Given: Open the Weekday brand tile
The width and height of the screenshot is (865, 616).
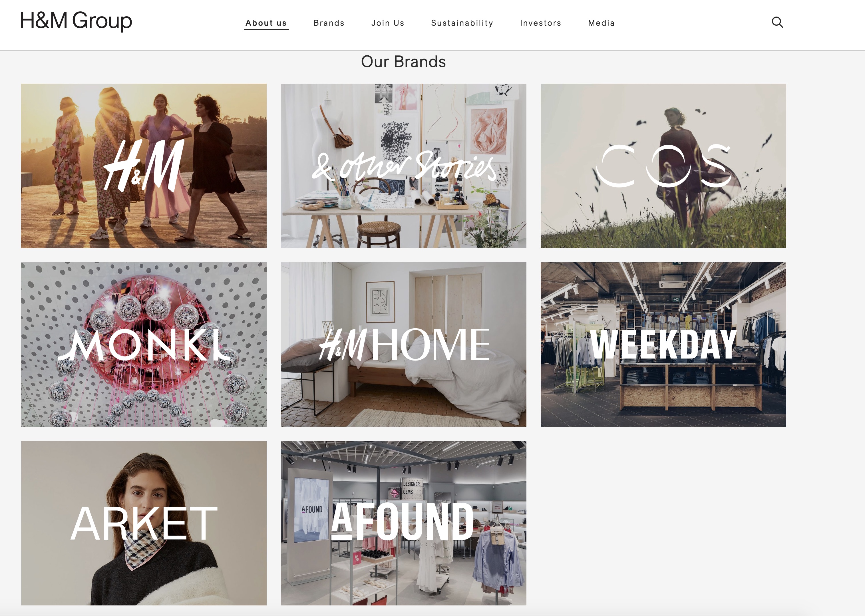Looking at the screenshot, I should tap(663, 345).
